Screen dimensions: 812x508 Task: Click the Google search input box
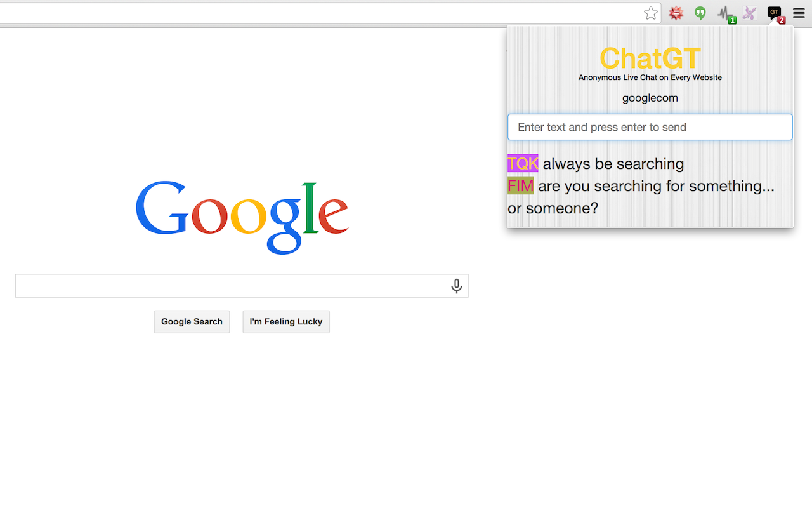point(242,286)
